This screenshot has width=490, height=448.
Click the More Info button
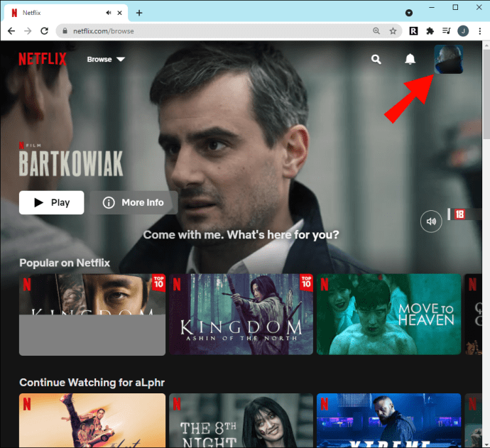pos(134,202)
